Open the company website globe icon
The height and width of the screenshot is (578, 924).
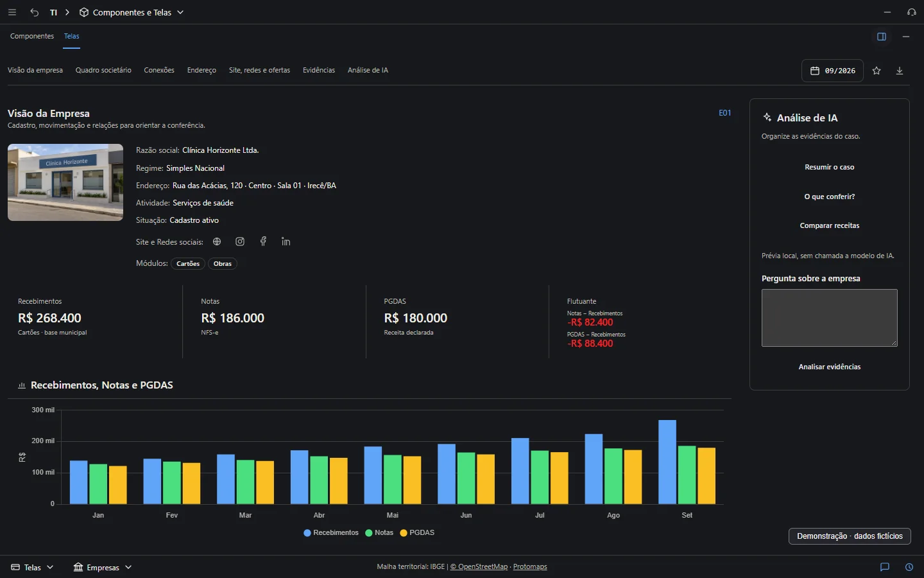pos(217,241)
